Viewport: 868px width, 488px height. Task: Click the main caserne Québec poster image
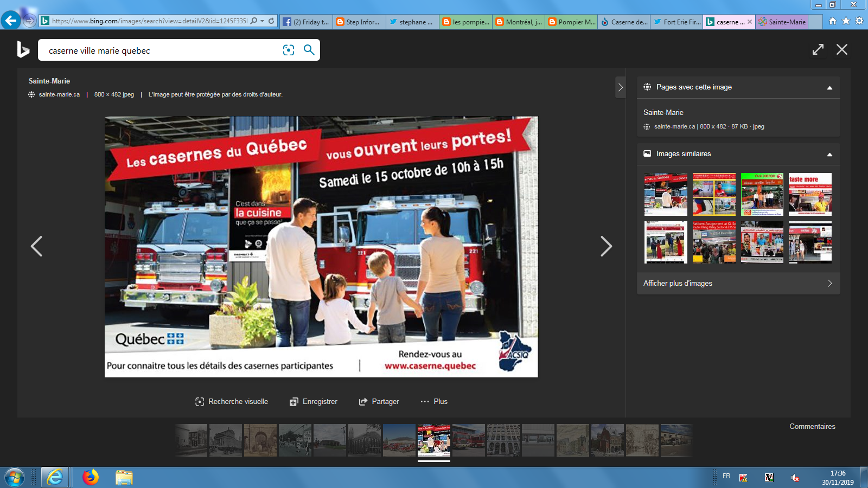tap(321, 247)
